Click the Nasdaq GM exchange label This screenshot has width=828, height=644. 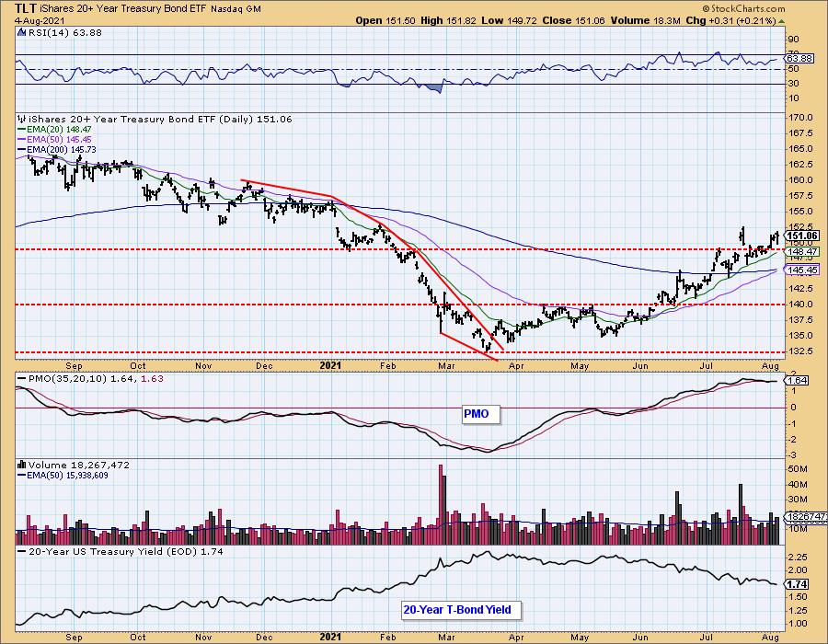click(236, 9)
